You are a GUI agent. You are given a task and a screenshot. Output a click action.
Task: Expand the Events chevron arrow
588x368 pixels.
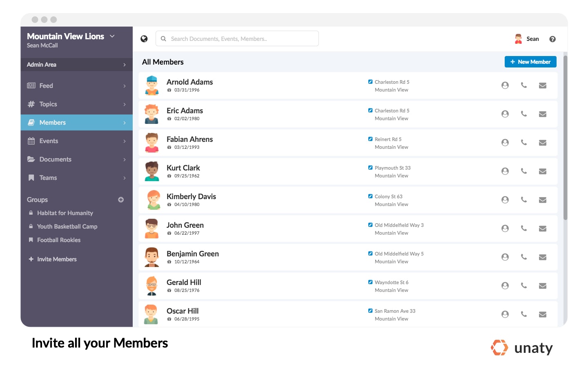click(125, 141)
